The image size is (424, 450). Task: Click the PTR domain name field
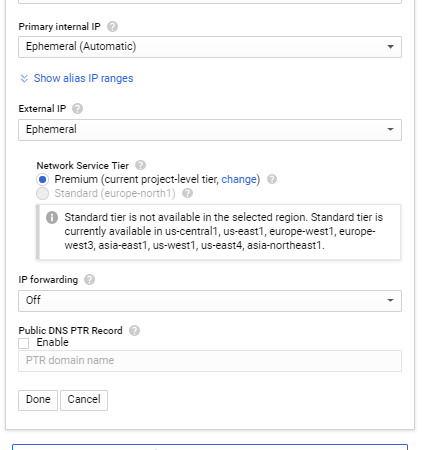pyautogui.click(x=210, y=361)
